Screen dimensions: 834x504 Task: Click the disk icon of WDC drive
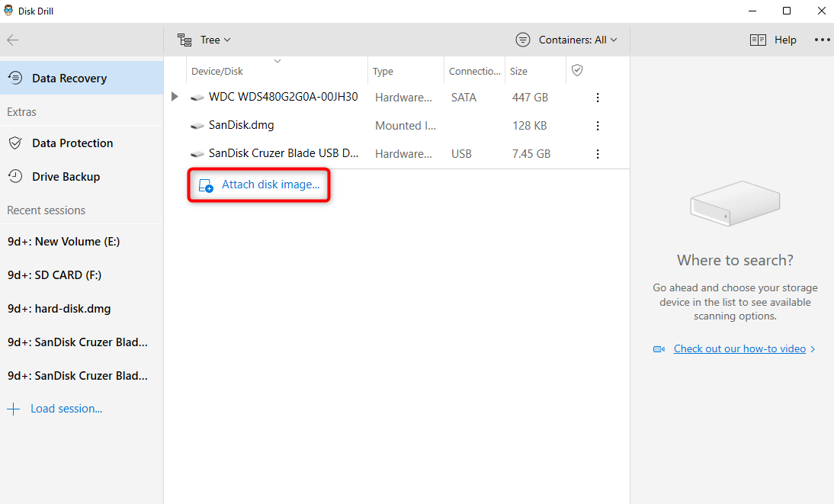point(197,98)
